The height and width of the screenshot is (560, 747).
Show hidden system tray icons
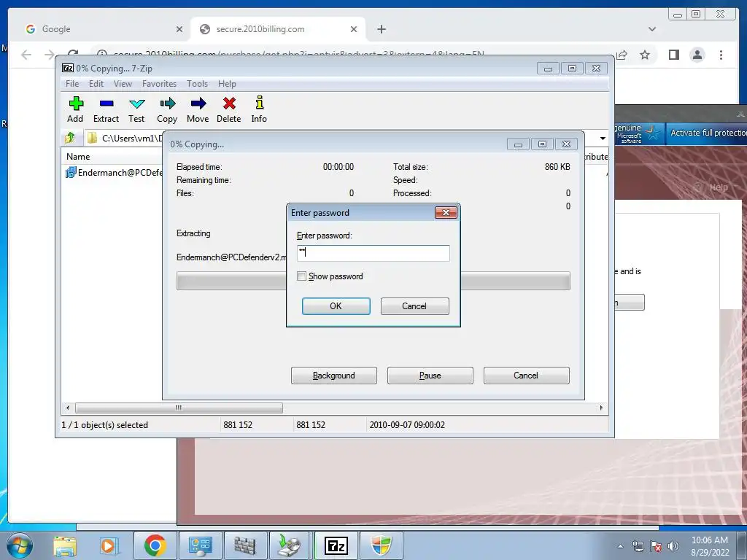point(620,546)
